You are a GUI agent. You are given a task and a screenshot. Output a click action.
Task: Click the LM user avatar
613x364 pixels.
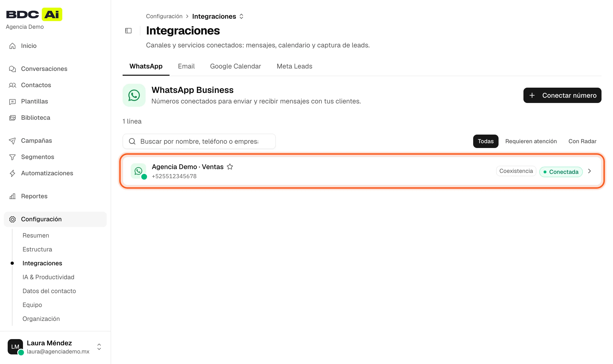[x=15, y=347]
